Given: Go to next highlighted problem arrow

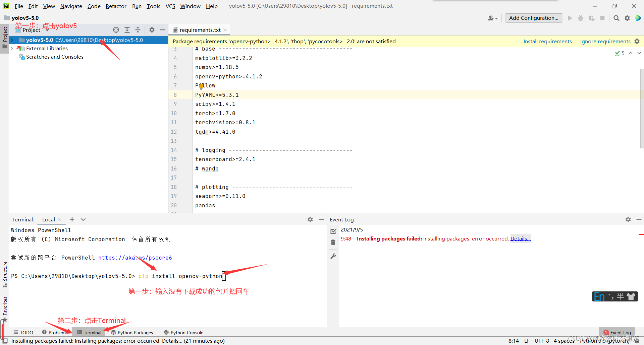Looking at the screenshot, I should (639, 53).
